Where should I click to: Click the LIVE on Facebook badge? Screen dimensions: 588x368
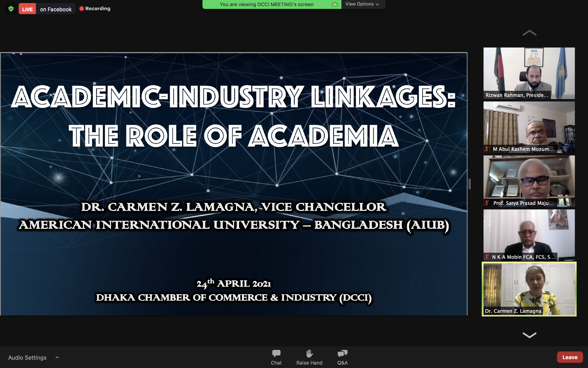click(x=47, y=9)
